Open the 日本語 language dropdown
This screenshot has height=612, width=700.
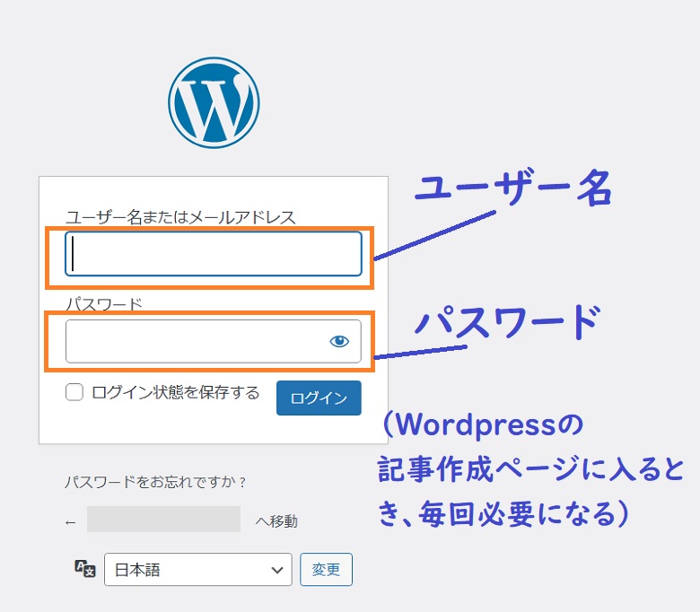pos(197,570)
